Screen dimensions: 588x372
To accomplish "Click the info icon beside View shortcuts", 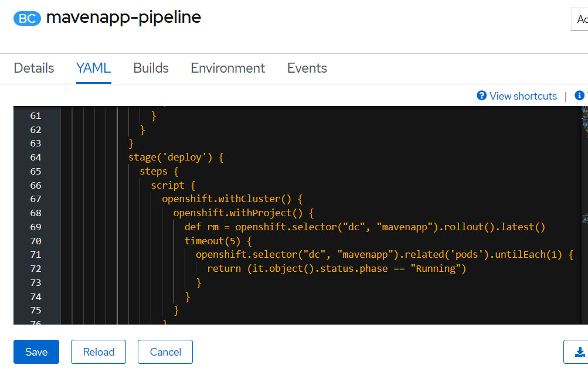I will tap(580, 95).
